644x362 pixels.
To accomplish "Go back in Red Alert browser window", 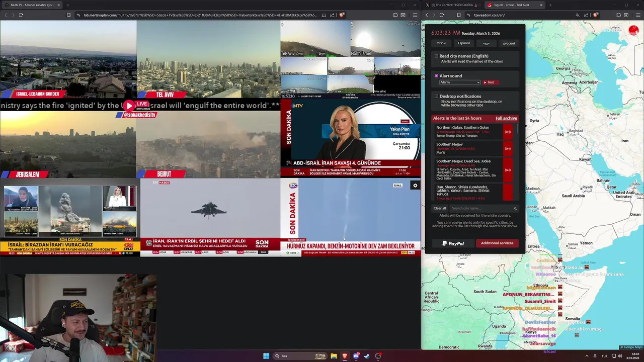I will pos(427,15).
